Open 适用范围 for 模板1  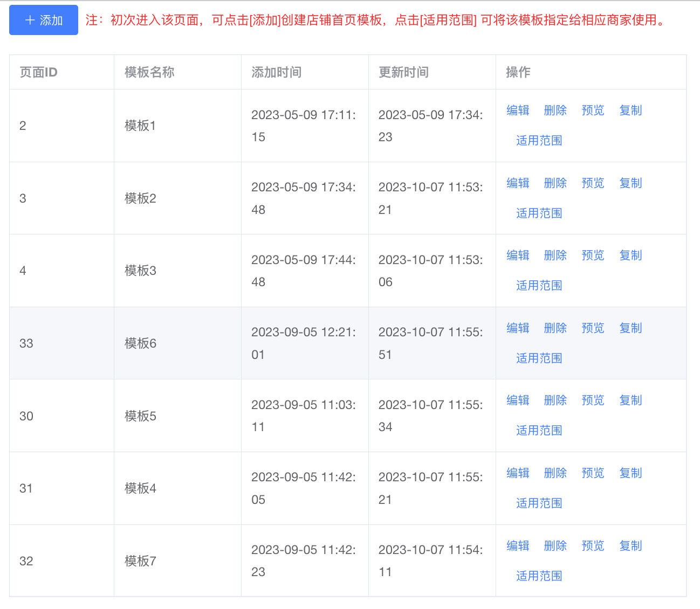point(539,141)
